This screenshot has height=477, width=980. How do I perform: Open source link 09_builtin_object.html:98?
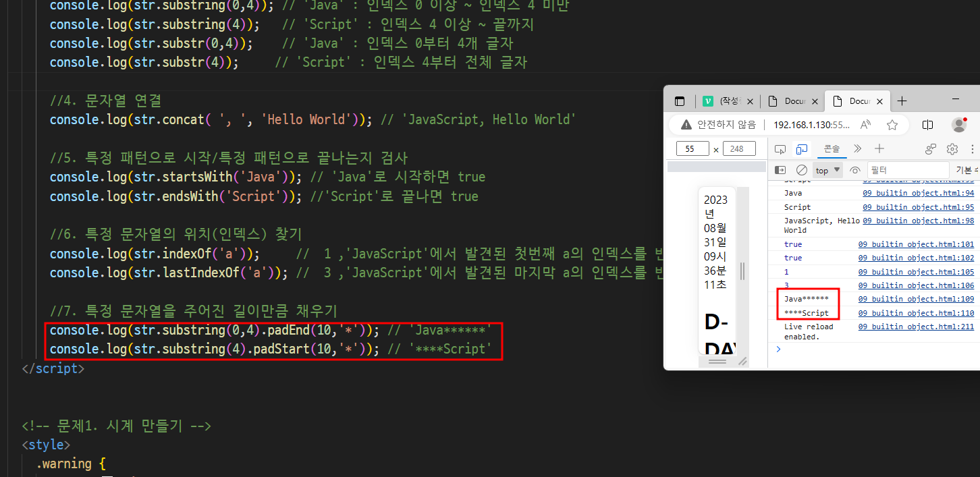coord(919,221)
